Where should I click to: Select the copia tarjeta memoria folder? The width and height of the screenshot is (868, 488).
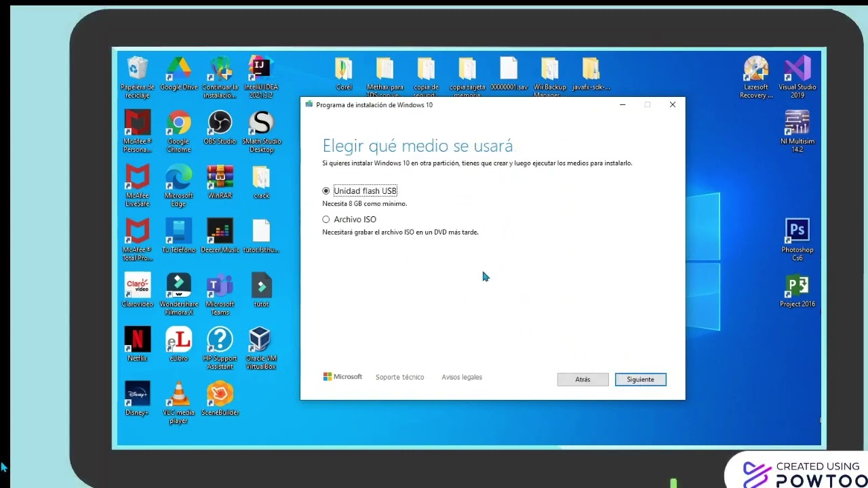(467, 68)
